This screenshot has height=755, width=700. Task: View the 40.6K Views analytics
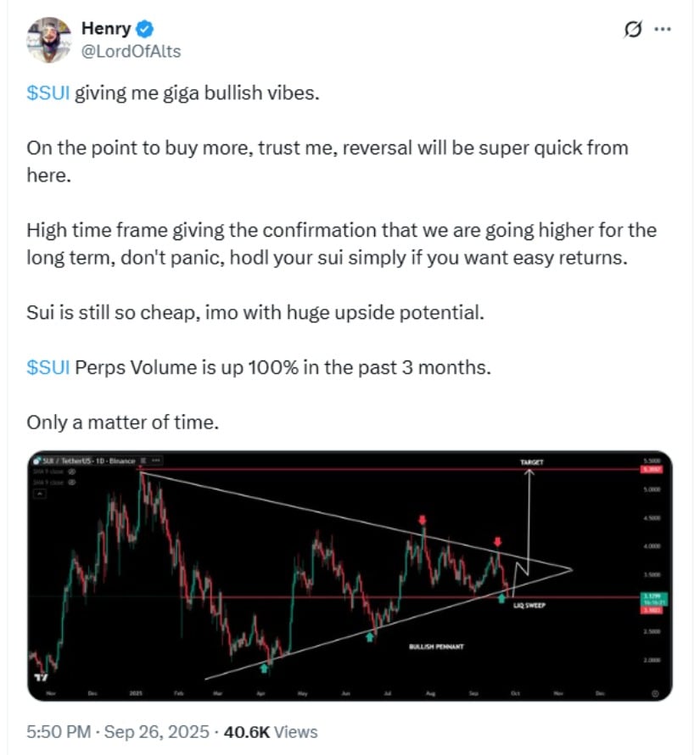pos(270,730)
